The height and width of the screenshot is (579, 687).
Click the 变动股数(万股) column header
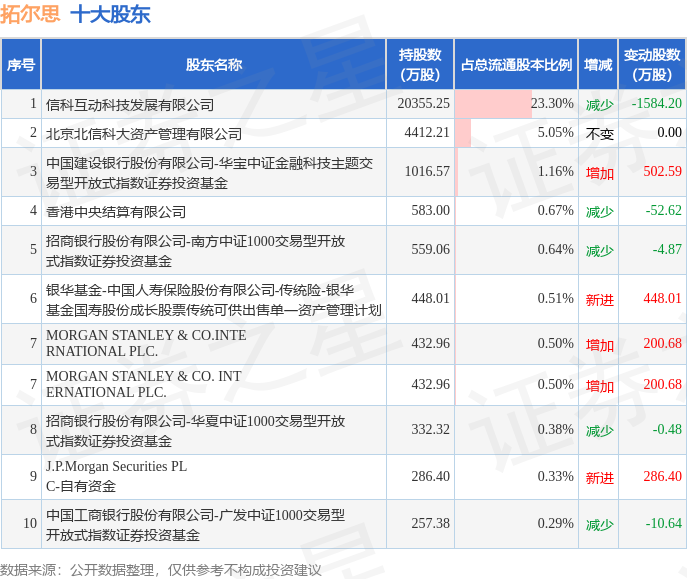pyautogui.click(x=652, y=65)
